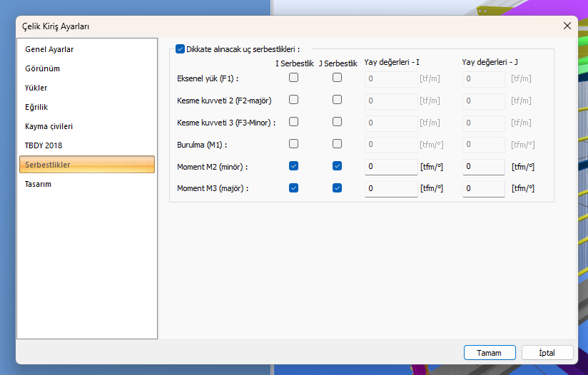Screen dimensions: 588x375
Task: Check J Serbestlik for Kesme kuvveti 3
Action: 338,122
